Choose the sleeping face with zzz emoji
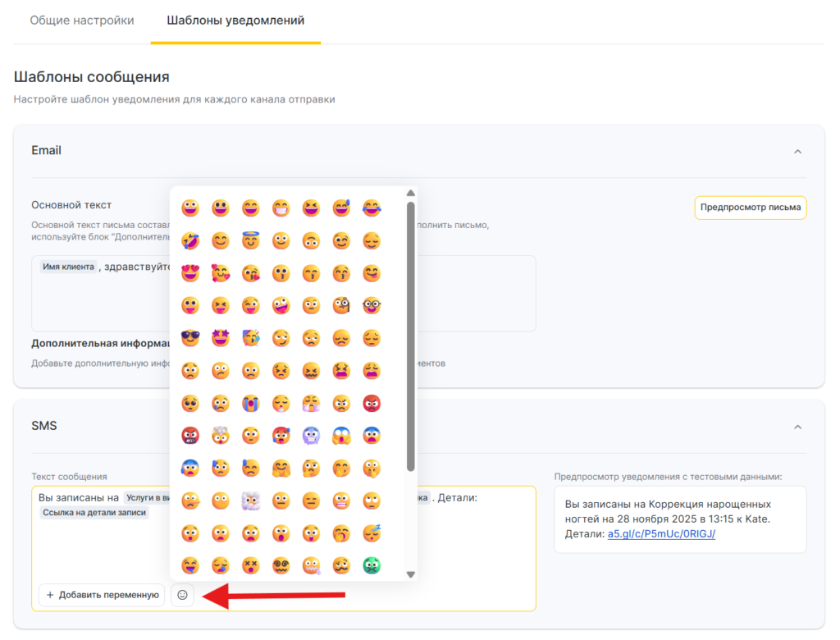 372,533
